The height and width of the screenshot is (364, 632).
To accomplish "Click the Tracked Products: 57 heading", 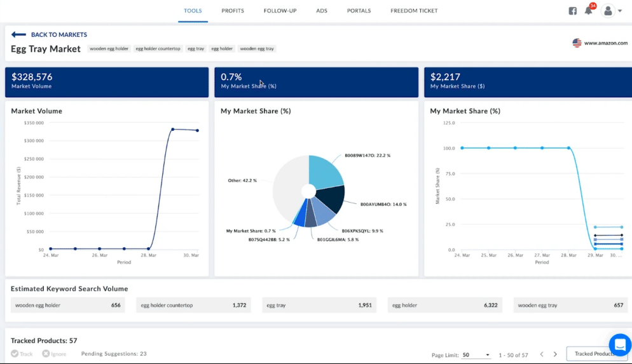I will point(44,340).
